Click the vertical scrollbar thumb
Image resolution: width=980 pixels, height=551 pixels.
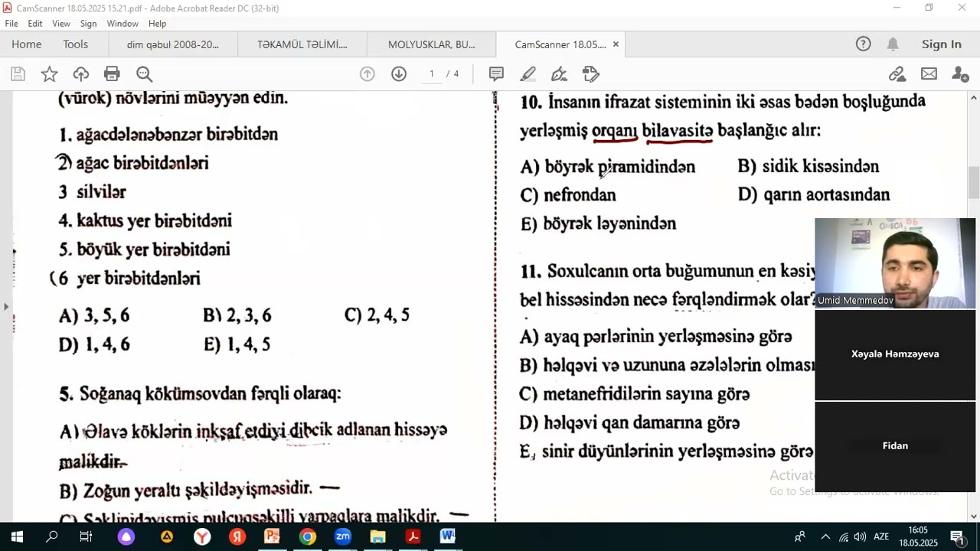(974, 182)
